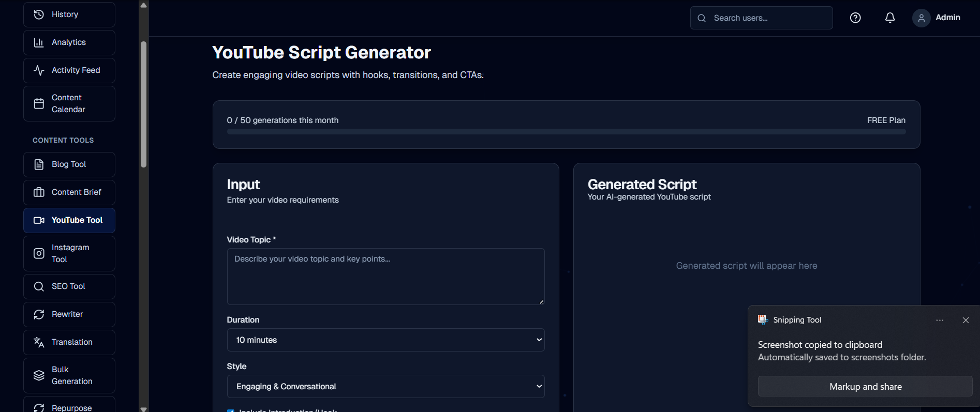
Task: Open Translation label
Action: (x=72, y=342)
